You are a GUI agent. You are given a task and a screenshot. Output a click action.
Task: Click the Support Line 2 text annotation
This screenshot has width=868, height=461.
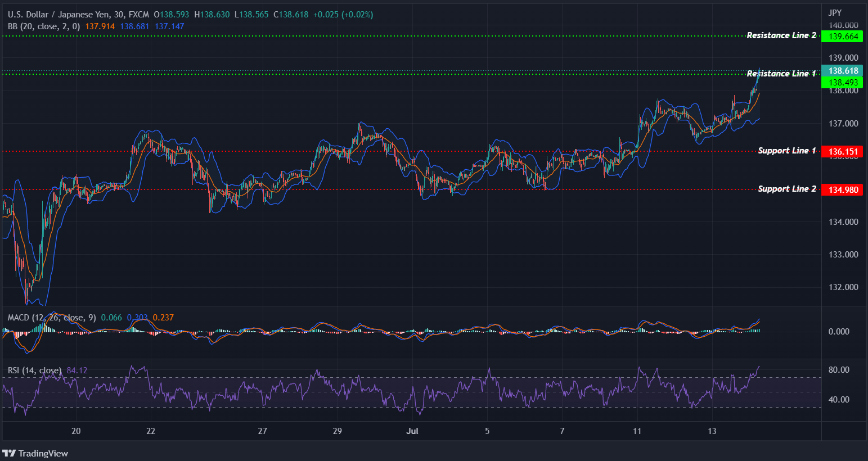pyautogui.click(x=786, y=189)
